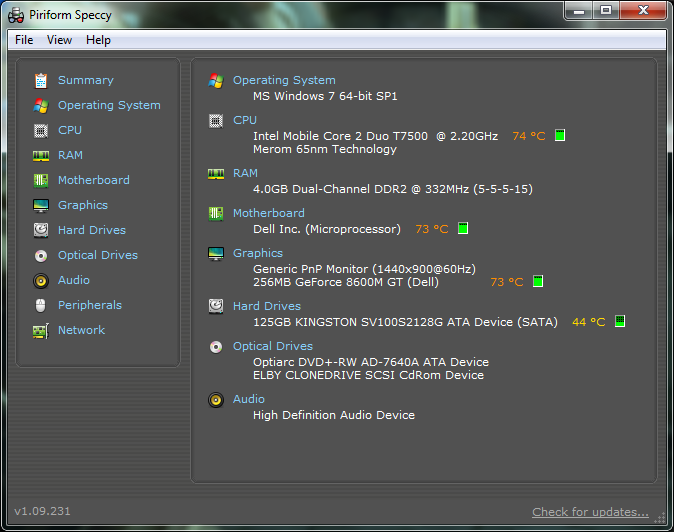Viewport: 674px width, 532px height.
Task: Select RAM in the sidebar
Action: pyautogui.click(x=70, y=155)
